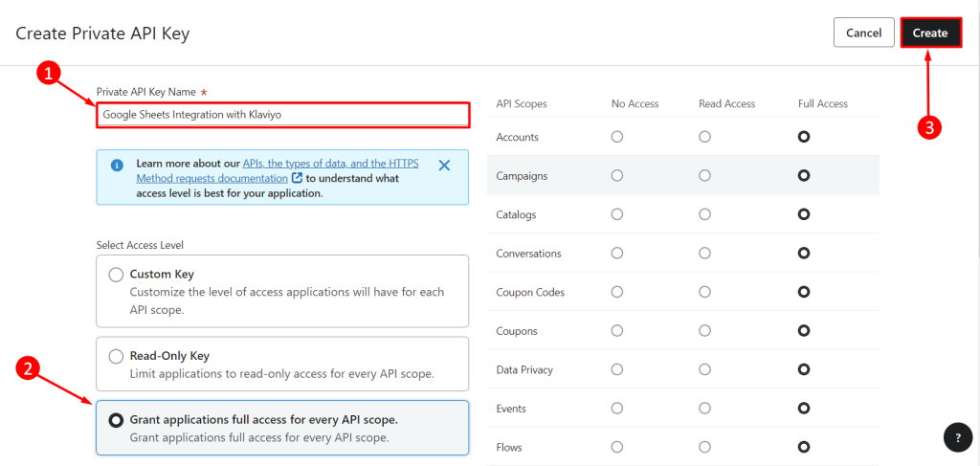The height and width of the screenshot is (466, 980).
Task: Click the 'Create Private API Key' heading
Action: click(102, 33)
